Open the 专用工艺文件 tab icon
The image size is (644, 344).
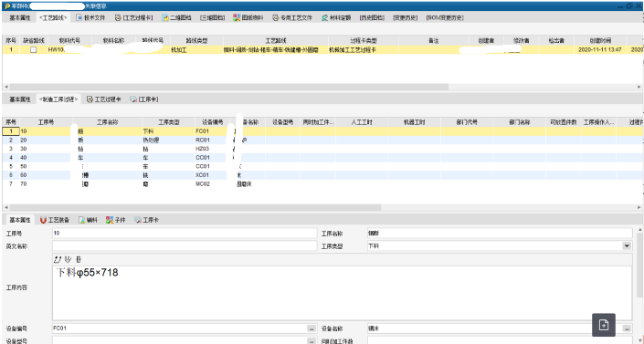coord(292,17)
